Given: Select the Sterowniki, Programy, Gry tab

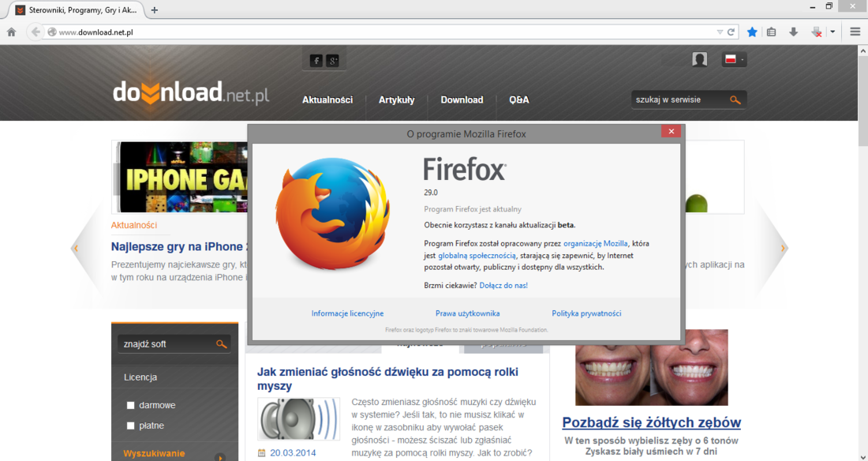Looking at the screenshot, I should pos(77,10).
